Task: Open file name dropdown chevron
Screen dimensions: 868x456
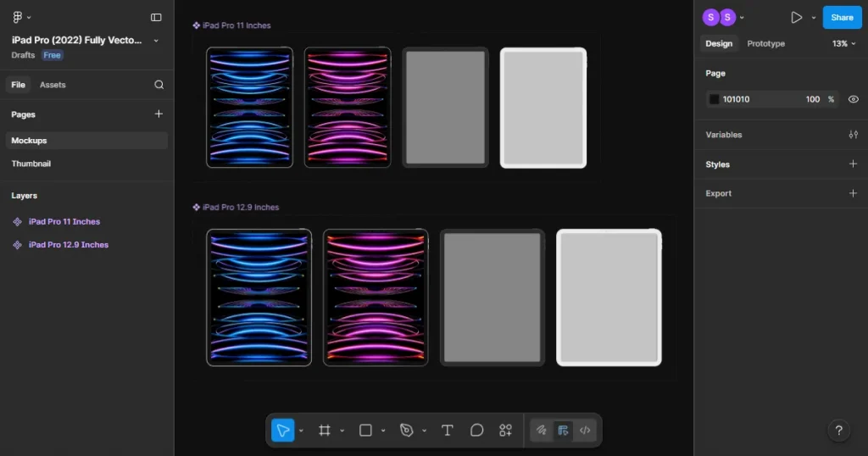Action: pyautogui.click(x=156, y=41)
